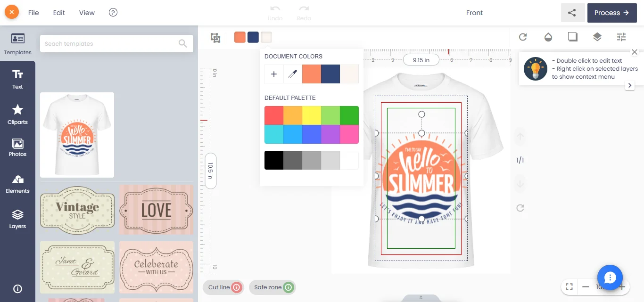The width and height of the screenshot is (644, 302).
Task: Choose black from grayscale row
Action: click(x=274, y=160)
